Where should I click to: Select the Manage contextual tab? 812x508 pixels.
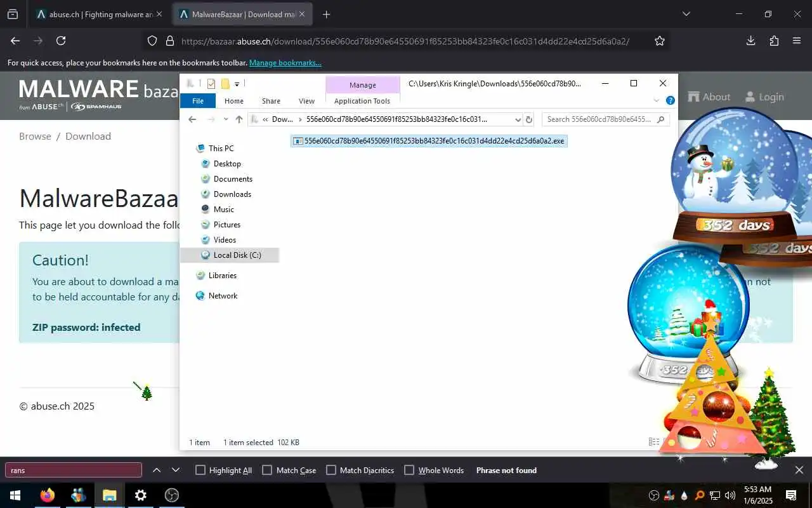363,85
